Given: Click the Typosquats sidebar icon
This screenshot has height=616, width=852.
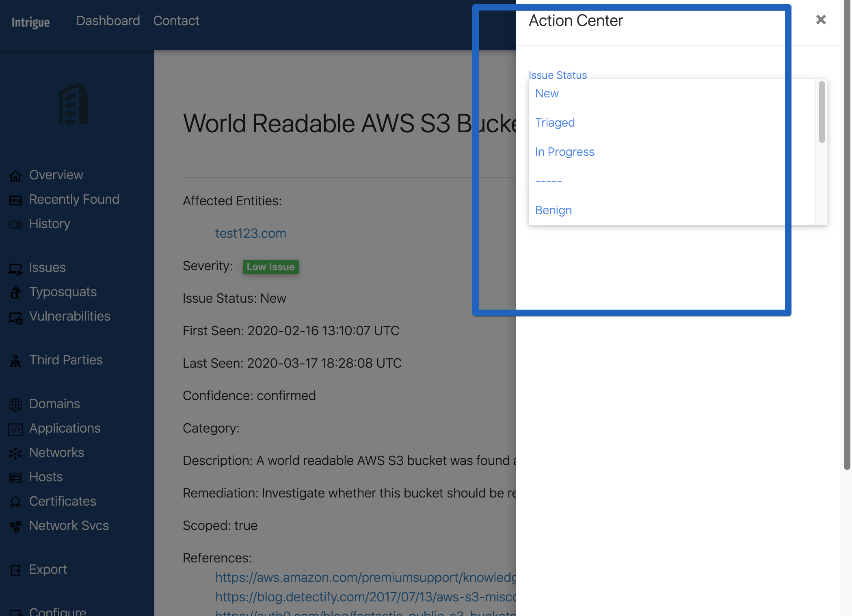Looking at the screenshot, I should tap(15, 292).
